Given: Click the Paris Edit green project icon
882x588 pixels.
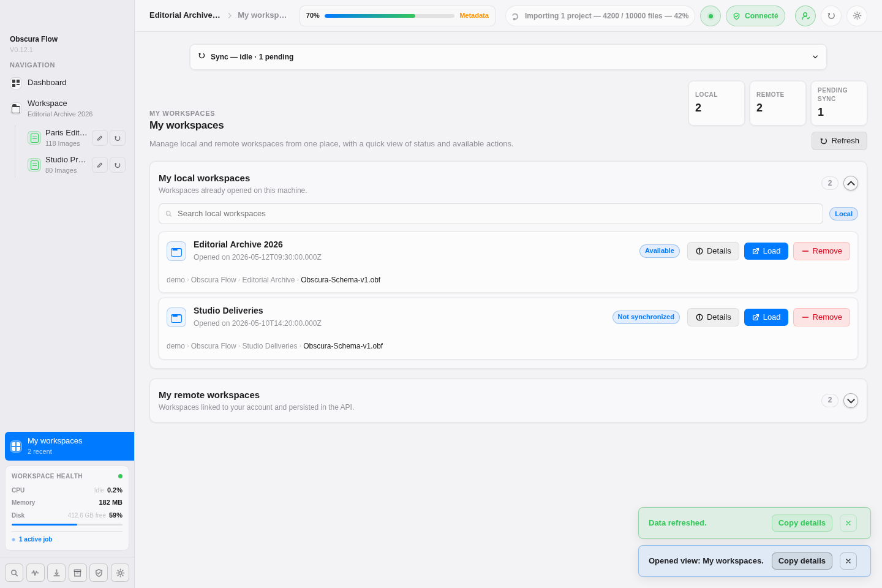Looking at the screenshot, I should (34, 138).
